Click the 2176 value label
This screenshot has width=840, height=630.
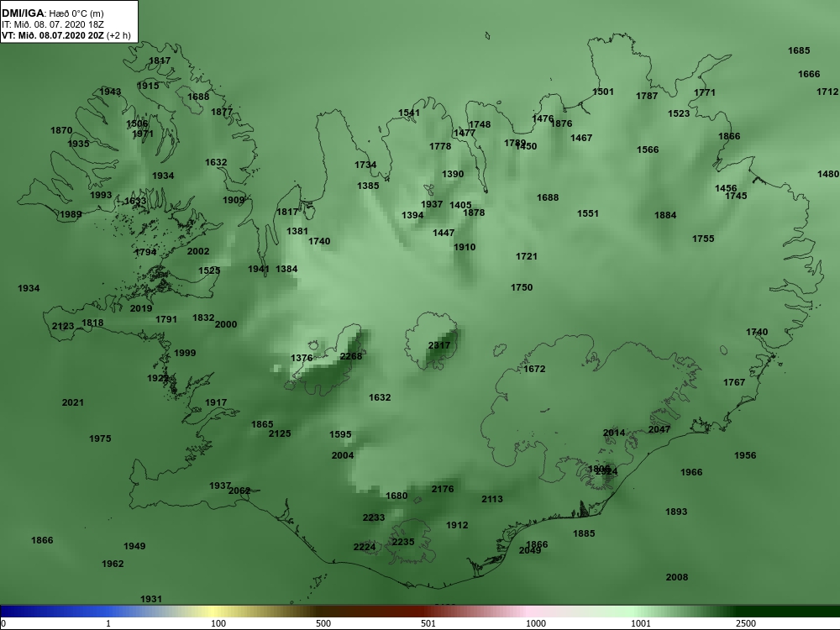(x=443, y=489)
